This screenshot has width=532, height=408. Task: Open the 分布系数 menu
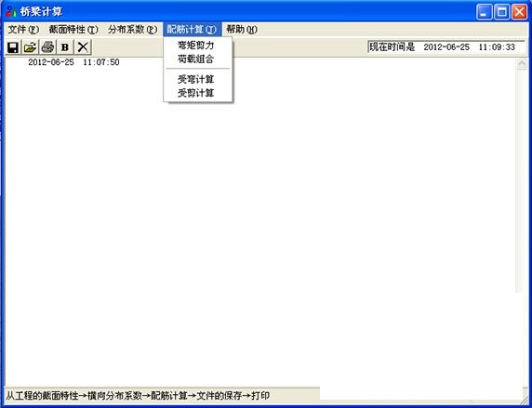point(133,30)
